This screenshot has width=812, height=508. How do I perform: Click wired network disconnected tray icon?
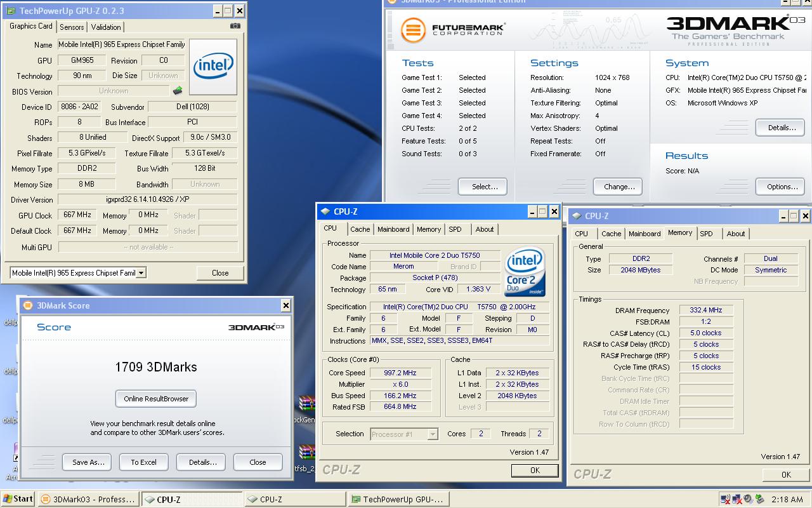point(737,499)
